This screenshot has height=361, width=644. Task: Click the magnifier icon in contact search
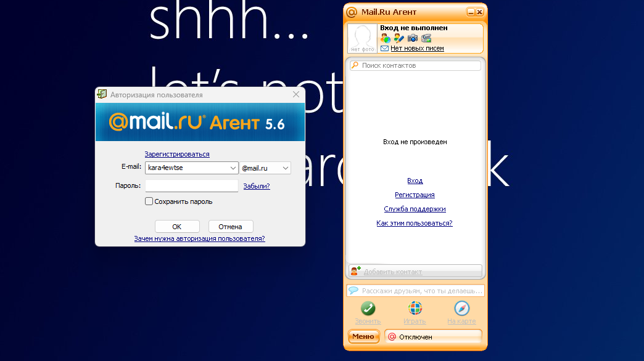point(355,65)
